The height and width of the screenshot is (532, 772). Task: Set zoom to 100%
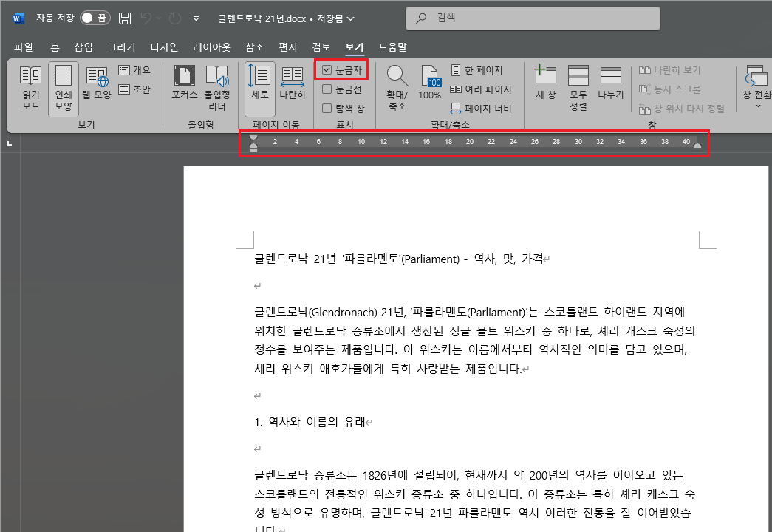[429, 83]
